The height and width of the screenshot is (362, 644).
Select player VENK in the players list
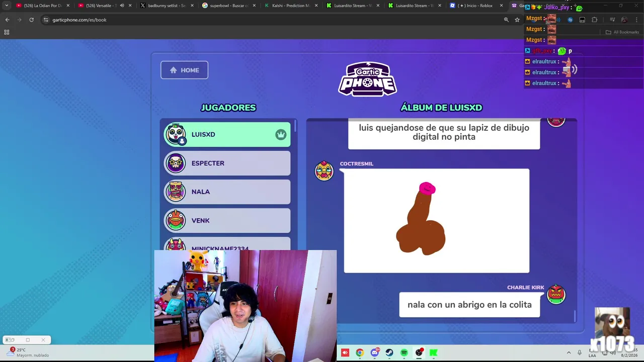point(227,220)
